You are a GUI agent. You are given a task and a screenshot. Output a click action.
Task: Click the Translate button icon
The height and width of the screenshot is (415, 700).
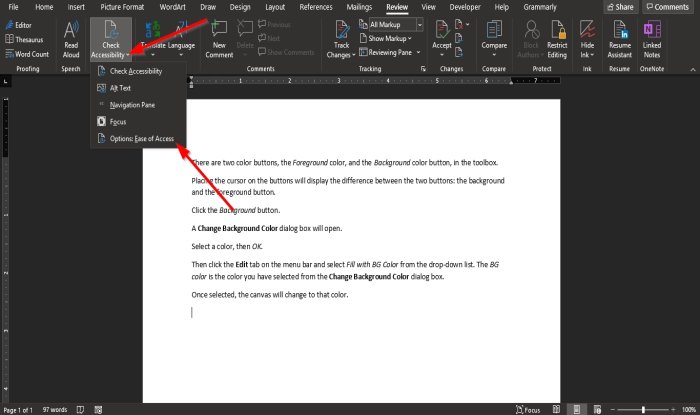point(153,29)
